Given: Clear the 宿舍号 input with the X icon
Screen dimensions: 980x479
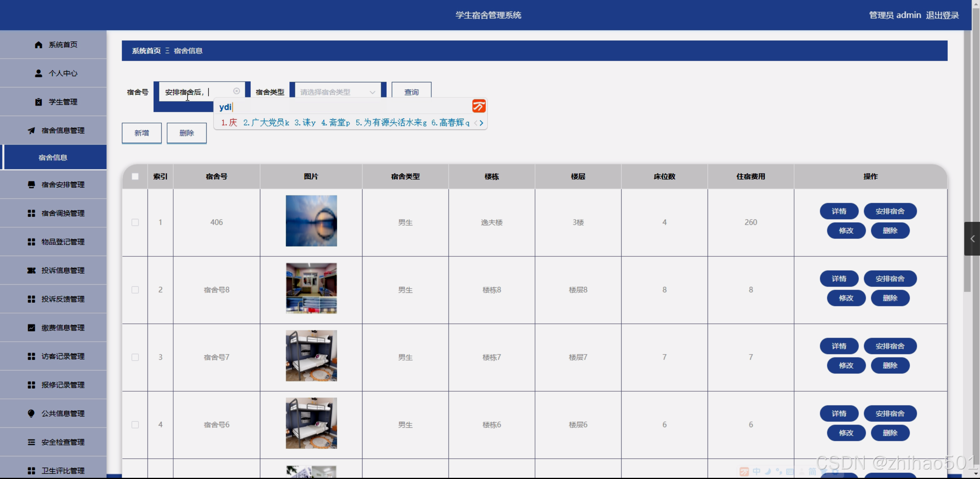Looking at the screenshot, I should 236,91.
